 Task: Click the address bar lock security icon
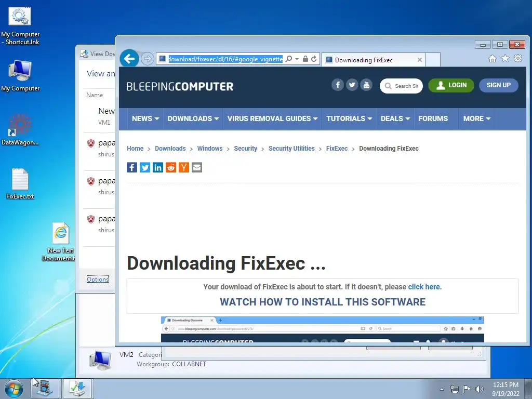305,59
